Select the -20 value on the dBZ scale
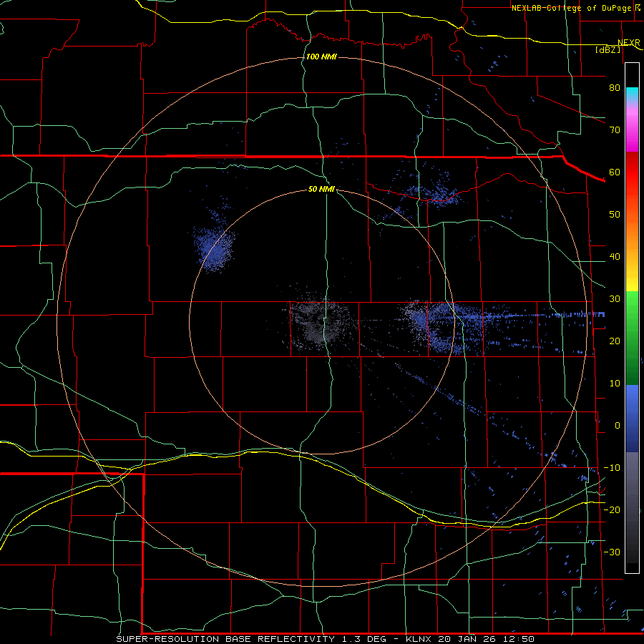 click(612, 509)
